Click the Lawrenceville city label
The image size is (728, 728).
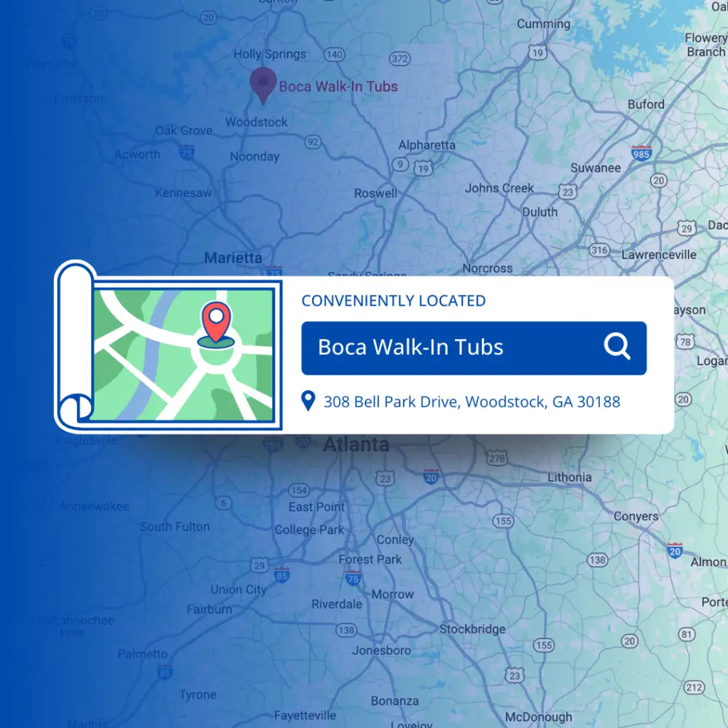click(x=659, y=255)
